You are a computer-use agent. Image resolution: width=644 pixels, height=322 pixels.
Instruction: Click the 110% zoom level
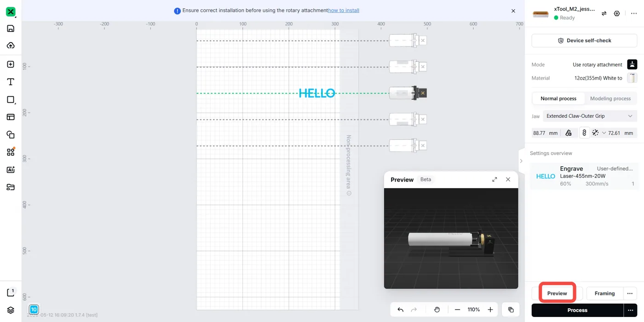click(x=473, y=310)
